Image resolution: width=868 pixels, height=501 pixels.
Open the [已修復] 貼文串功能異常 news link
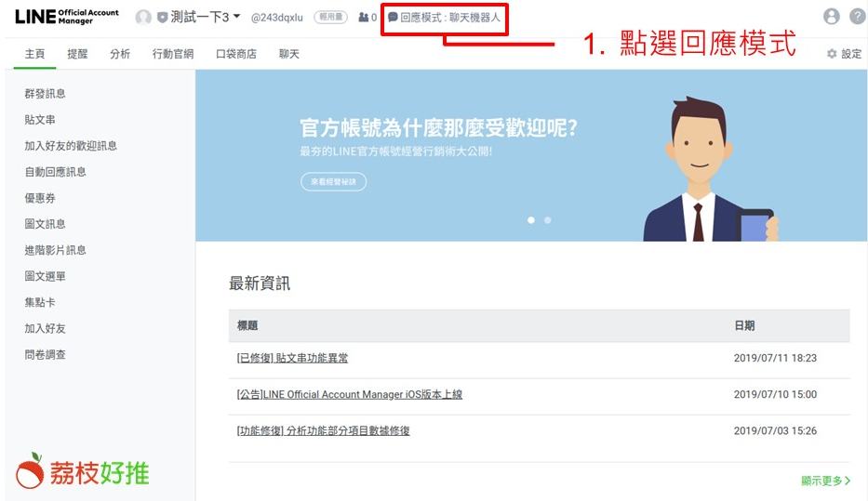point(292,358)
